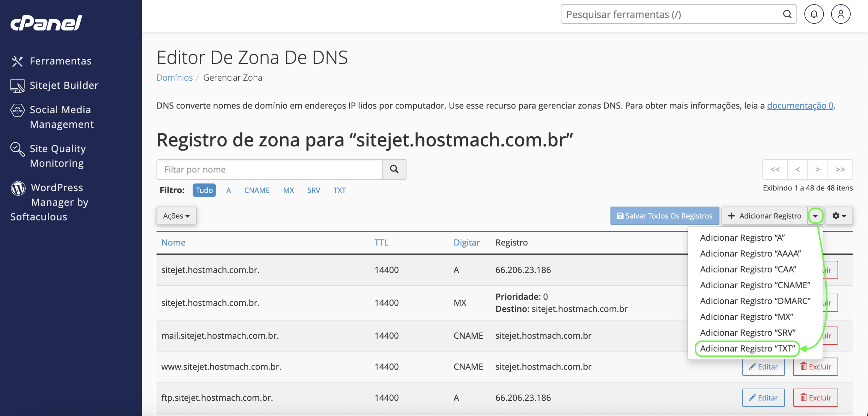Click the cPanel logo
The width and height of the screenshot is (868, 416).
tap(46, 23)
